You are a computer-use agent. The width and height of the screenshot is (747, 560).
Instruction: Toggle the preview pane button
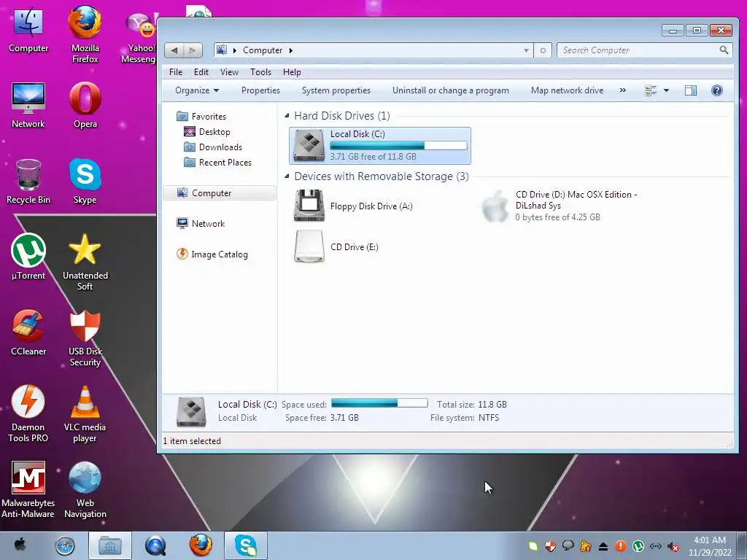(690, 90)
